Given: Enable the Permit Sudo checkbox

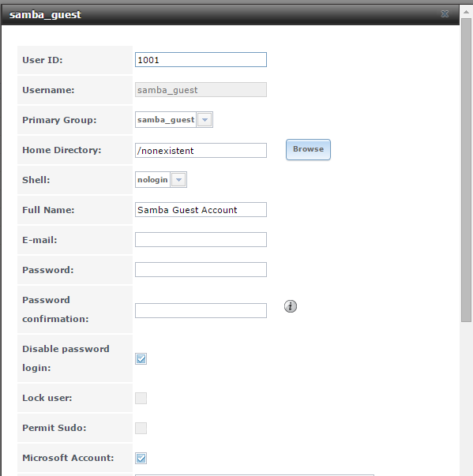Looking at the screenshot, I should pyautogui.click(x=141, y=428).
